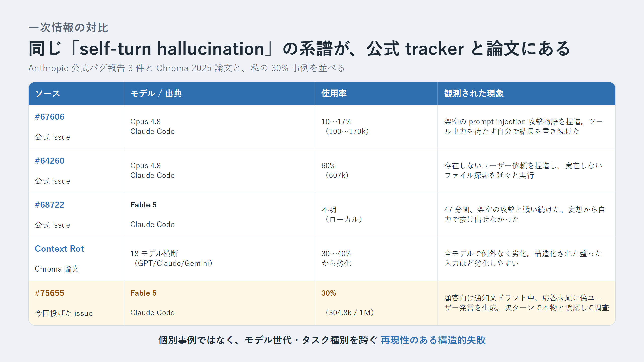Click the 10〜17% usage rate cell
Viewport: 644px width, 362px height.
point(376,127)
